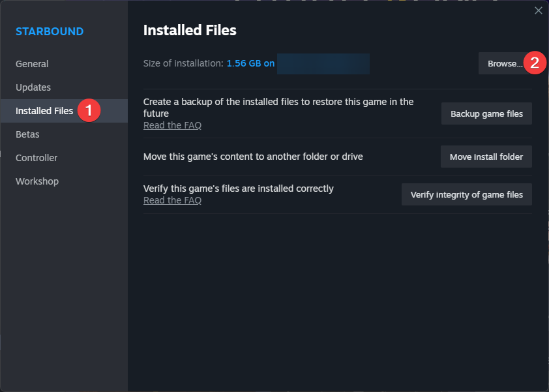Open Read the FAQ link under verify description
Screen dimensions: 549x392
click(172, 200)
